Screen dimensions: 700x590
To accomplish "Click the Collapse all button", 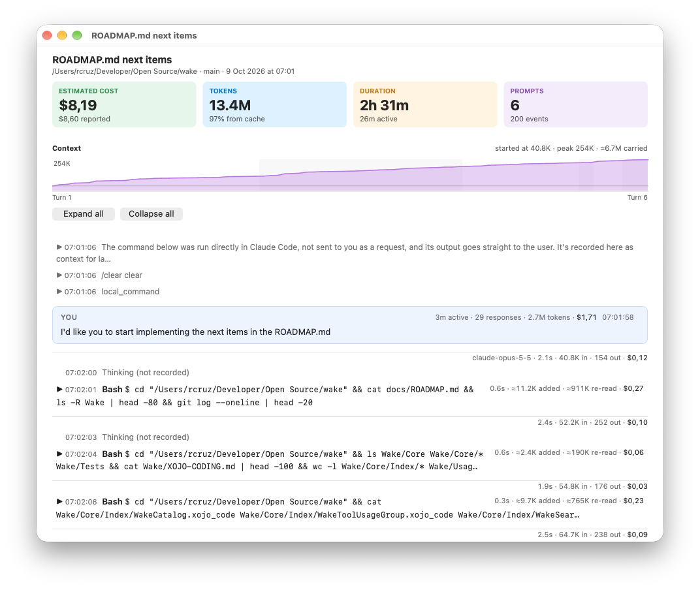I will tap(151, 214).
